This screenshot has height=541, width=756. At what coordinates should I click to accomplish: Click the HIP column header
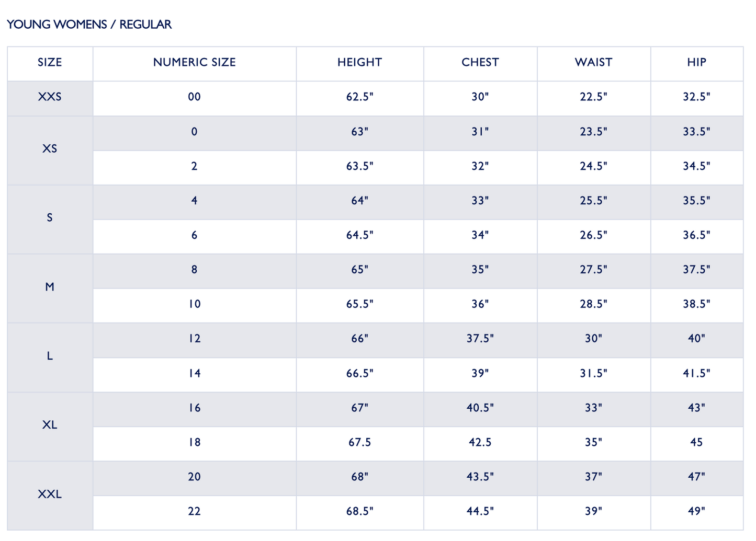click(x=697, y=64)
